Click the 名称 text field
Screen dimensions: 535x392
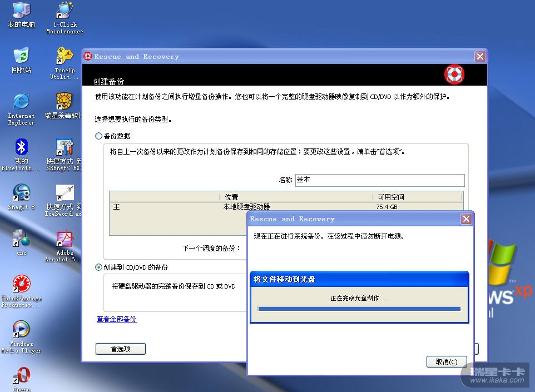click(x=380, y=180)
